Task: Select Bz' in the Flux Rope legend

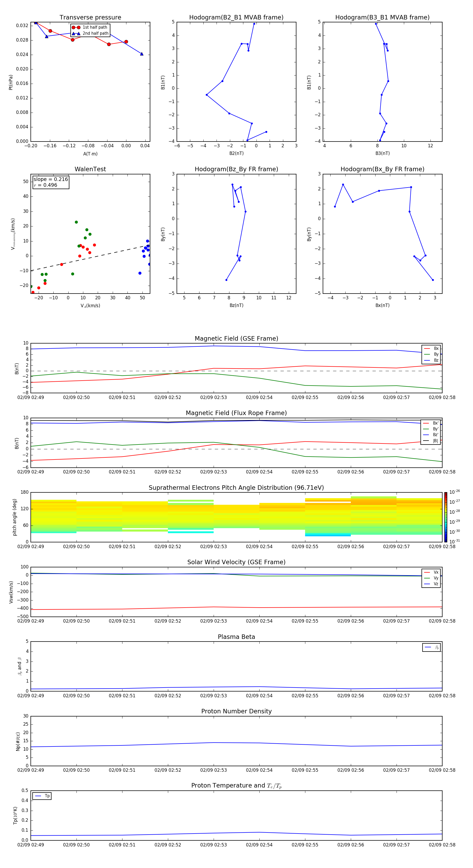Action: tap(431, 435)
